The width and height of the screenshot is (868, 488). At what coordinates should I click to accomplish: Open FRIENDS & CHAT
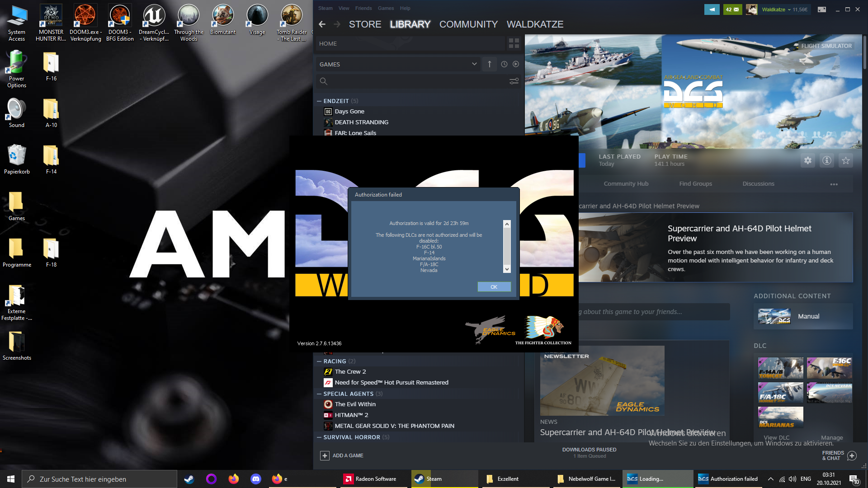[839, 455]
